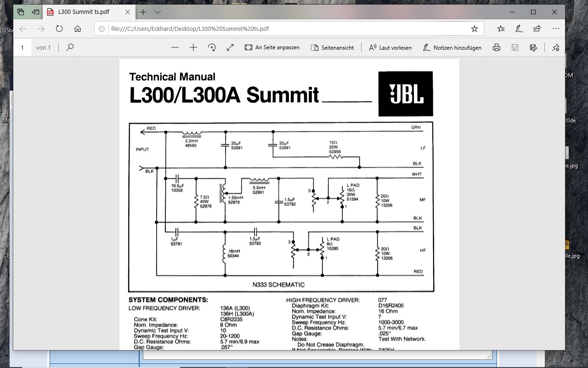This screenshot has height=368, width=588.
Task: Save a copy of the PDF
Action: [533, 47]
